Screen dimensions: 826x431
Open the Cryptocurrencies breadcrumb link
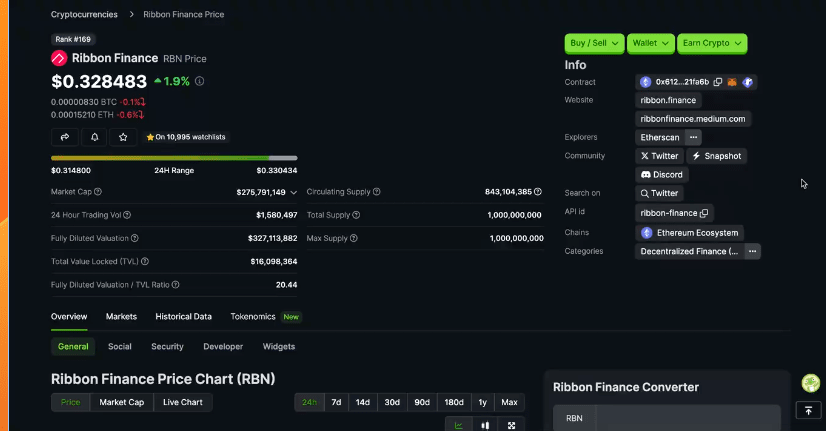coord(84,14)
